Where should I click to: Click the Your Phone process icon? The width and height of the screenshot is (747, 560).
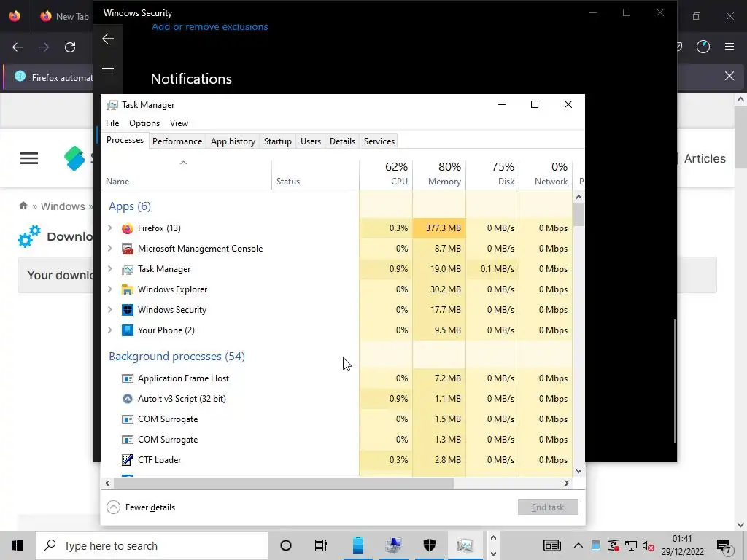coord(127,330)
